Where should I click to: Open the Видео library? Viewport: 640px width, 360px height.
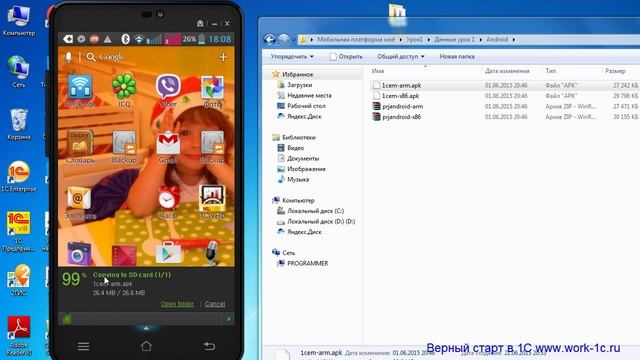point(295,148)
